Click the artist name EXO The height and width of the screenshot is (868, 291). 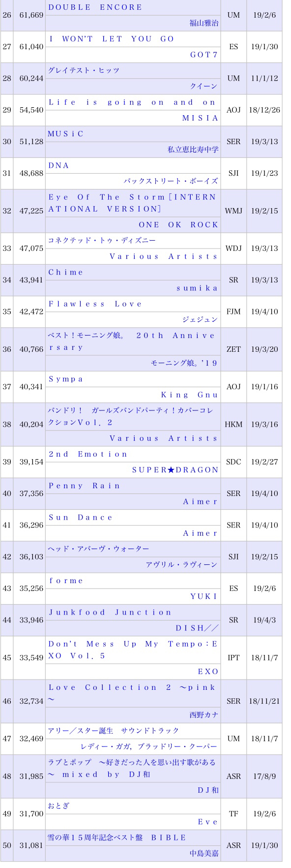pyautogui.click(x=208, y=672)
